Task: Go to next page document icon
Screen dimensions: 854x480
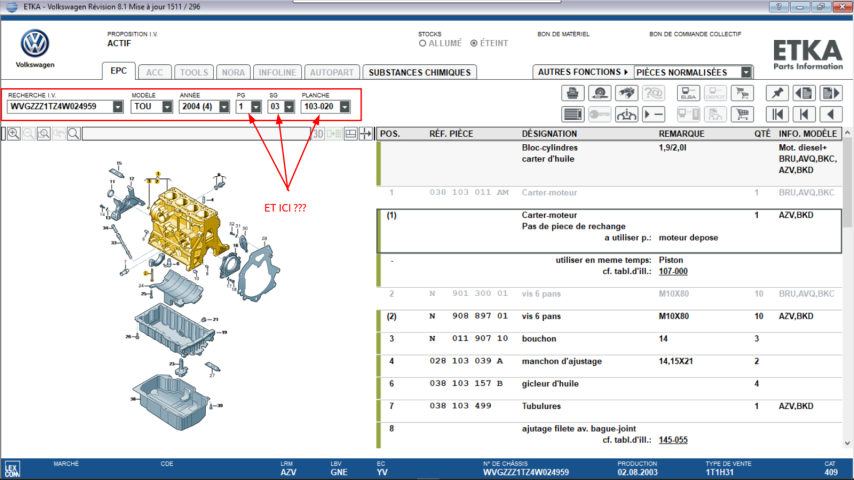Action: 831,93
